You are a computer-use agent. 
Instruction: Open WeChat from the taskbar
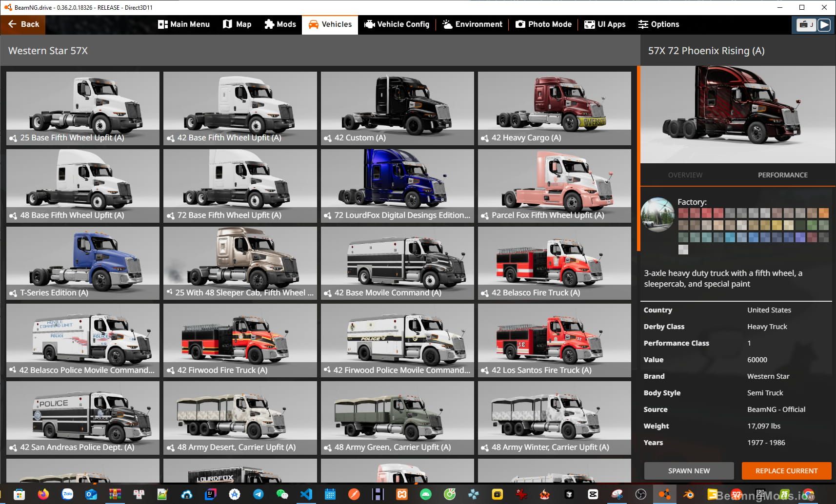[x=282, y=494]
